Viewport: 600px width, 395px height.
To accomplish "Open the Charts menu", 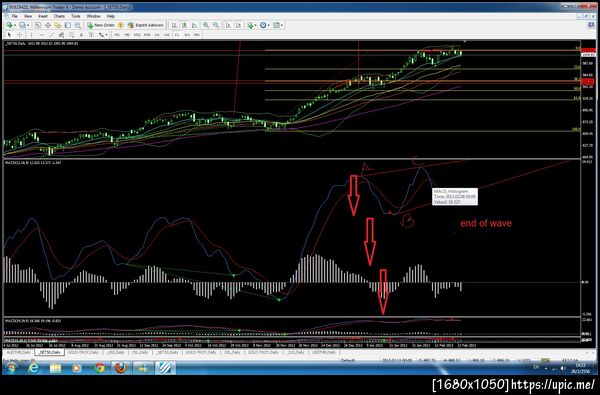I will 59,16.
